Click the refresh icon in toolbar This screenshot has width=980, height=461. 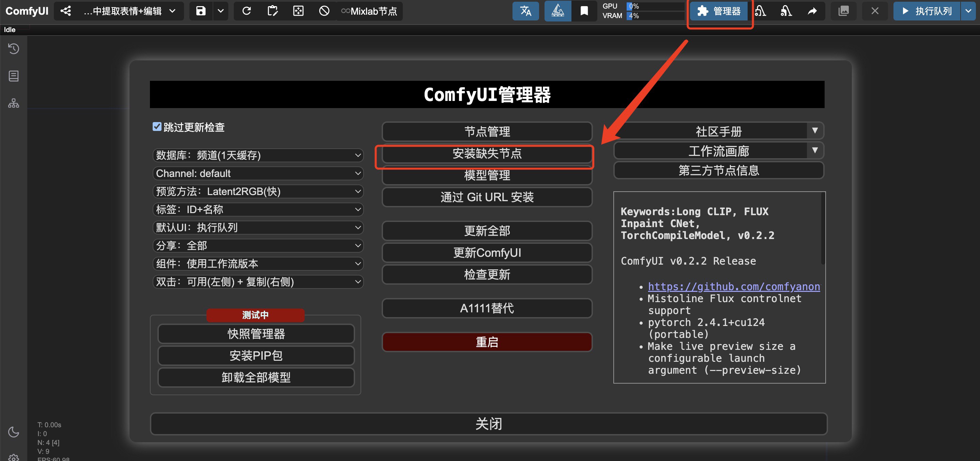pyautogui.click(x=246, y=11)
